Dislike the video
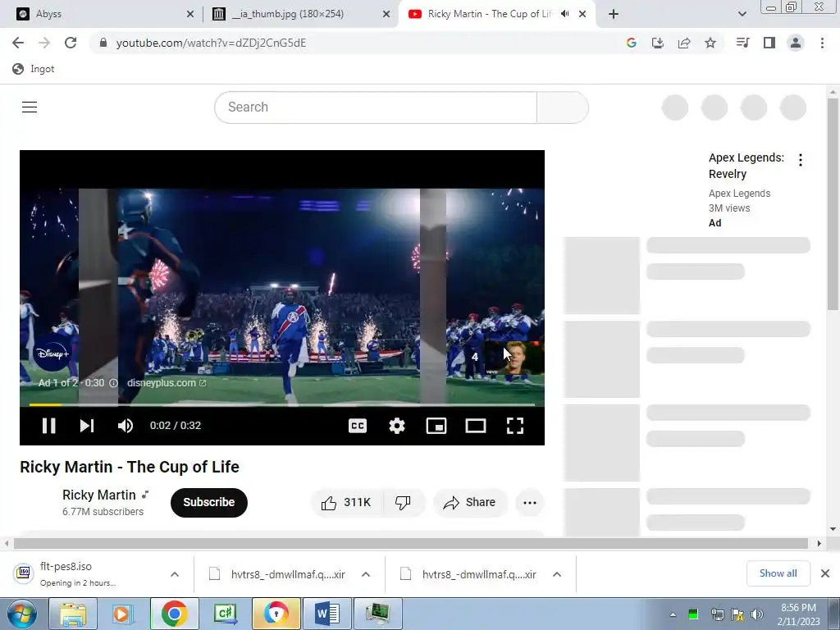 click(403, 503)
